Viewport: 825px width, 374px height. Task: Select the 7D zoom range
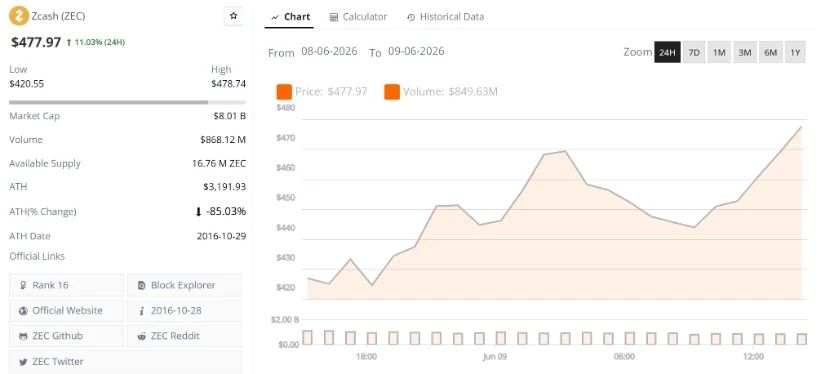click(x=694, y=52)
